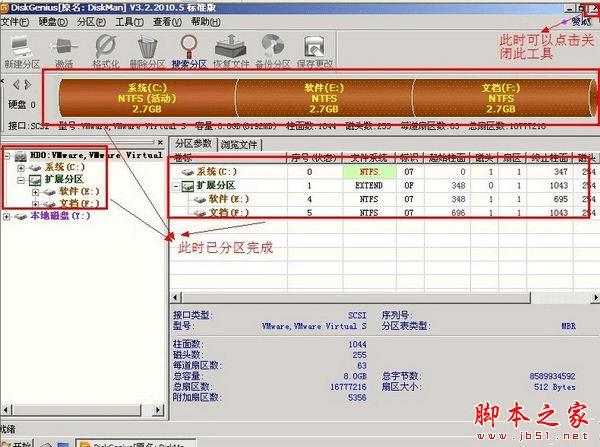Image resolution: width=600 pixels, height=447 pixels.
Task: Click table scrollbar right arrow
Action: coord(595,297)
